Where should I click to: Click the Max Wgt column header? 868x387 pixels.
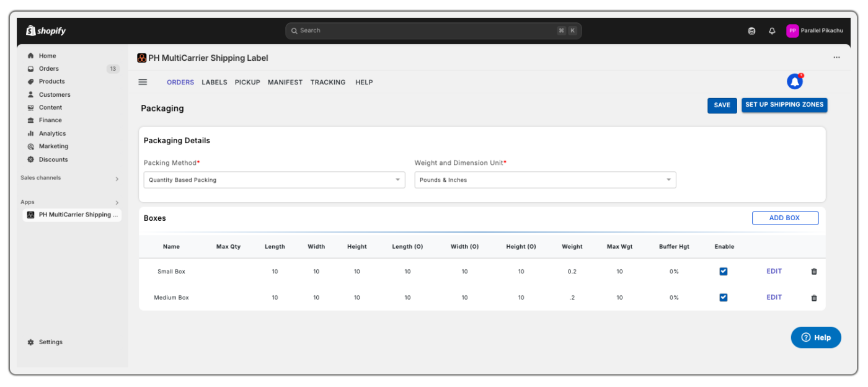pyautogui.click(x=619, y=247)
